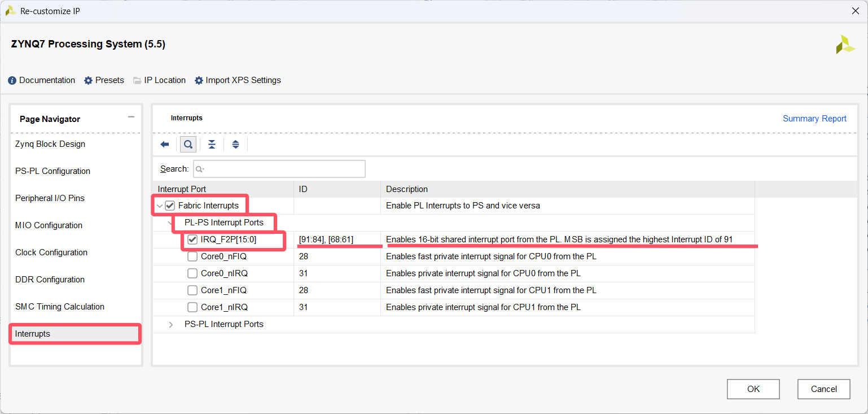Open SMC Timing Calculation page

click(60, 307)
